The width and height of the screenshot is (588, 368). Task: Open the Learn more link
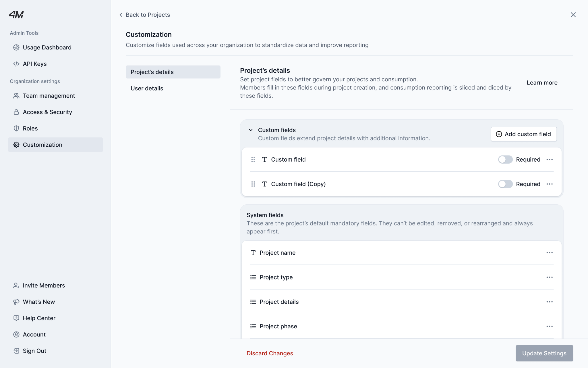coord(542,83)
